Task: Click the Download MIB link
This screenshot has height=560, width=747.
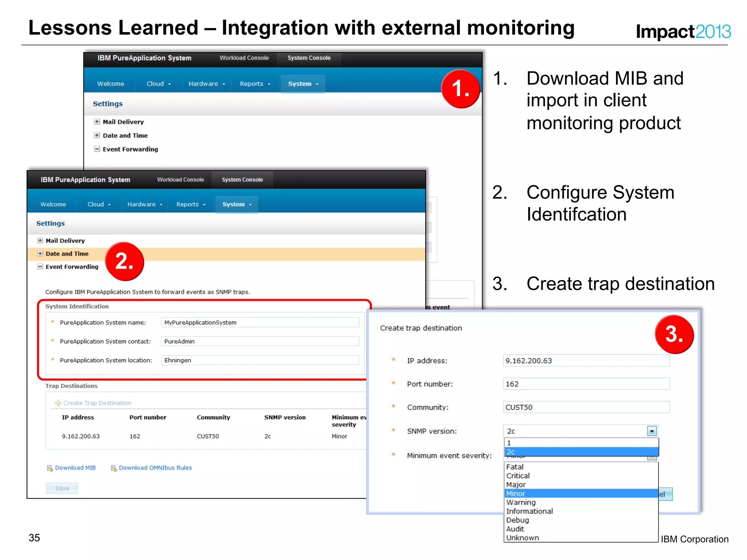Action: click(75, 468)
